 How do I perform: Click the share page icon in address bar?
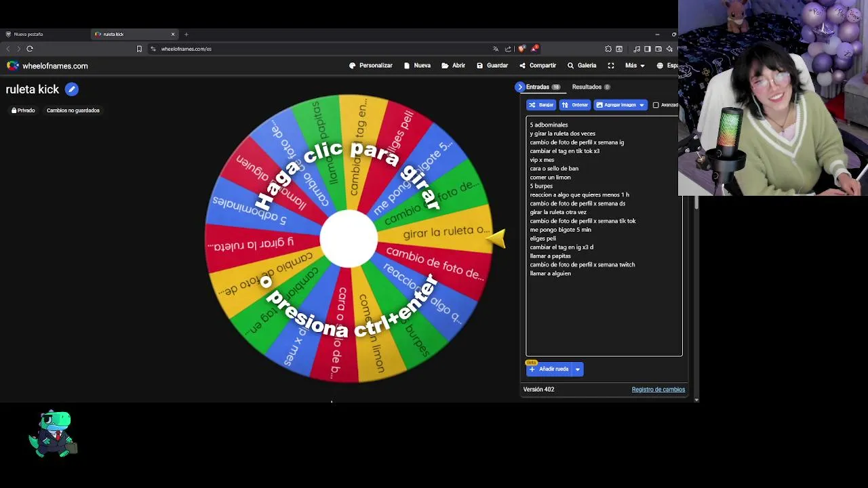click(508, 49)
